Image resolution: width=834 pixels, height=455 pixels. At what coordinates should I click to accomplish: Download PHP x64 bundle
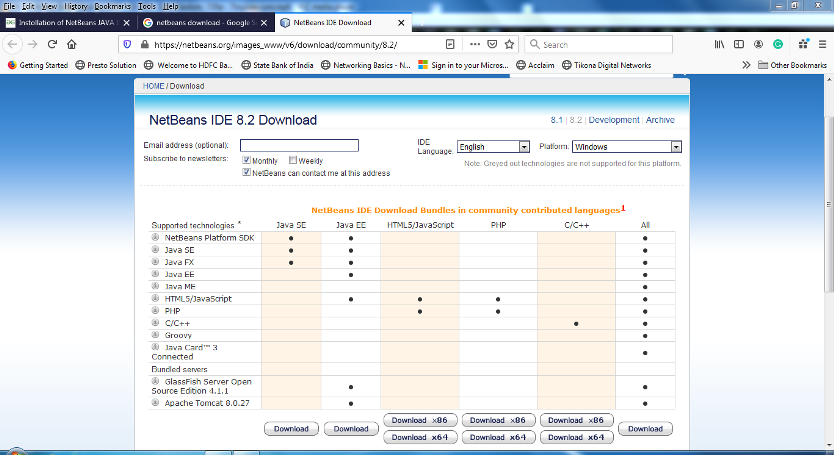pyautogui.click(x=498, y=437)
